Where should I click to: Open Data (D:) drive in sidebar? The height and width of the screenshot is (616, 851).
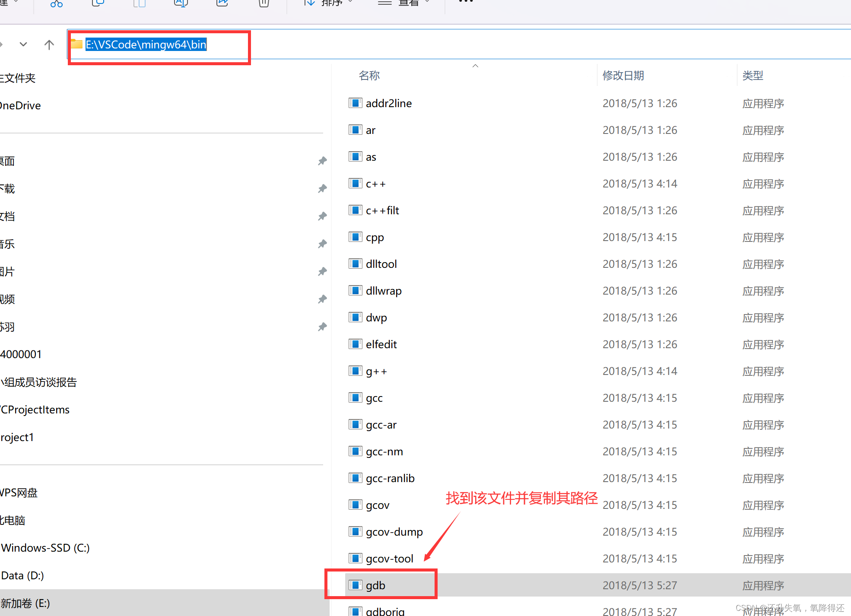coord(22,575)
